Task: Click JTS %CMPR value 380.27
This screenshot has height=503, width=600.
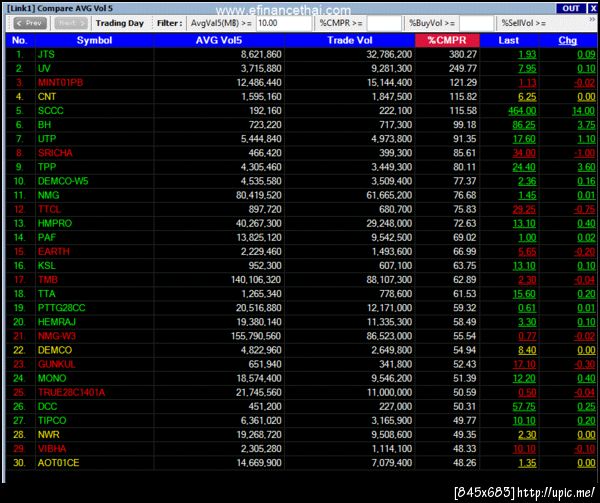Action: tap(463, 54)
